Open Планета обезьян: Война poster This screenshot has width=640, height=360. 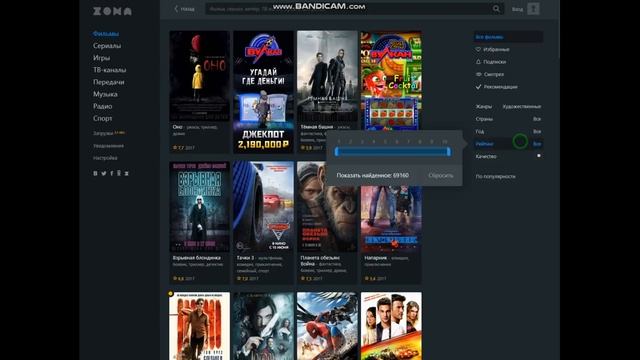point(327,207)
